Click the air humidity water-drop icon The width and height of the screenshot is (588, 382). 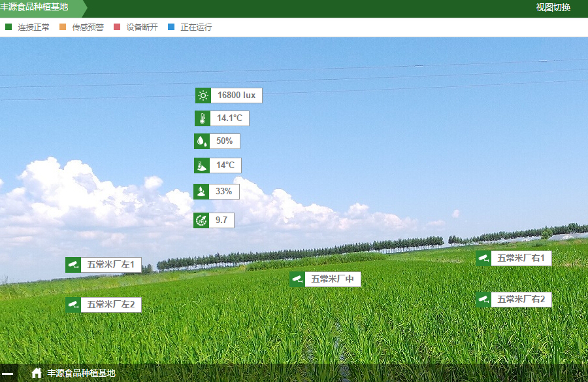202,141
